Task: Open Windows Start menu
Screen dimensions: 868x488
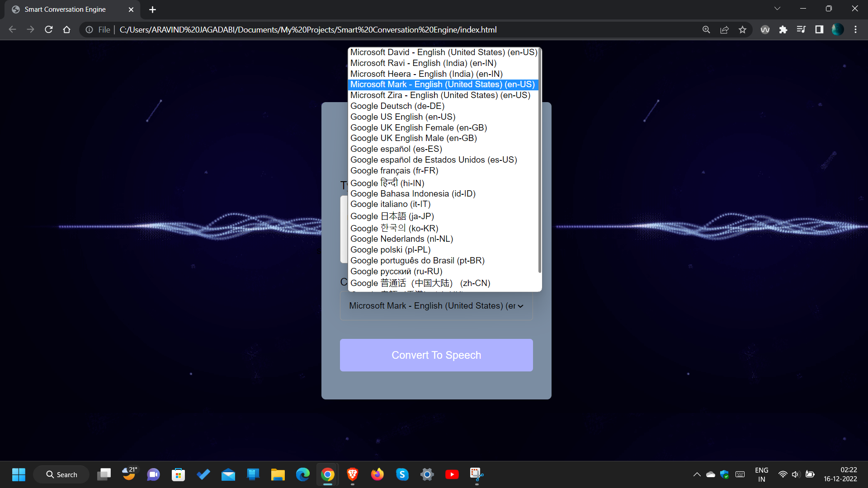Action: [19, 474]
